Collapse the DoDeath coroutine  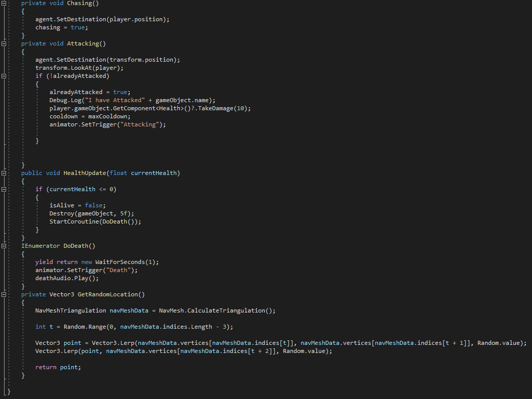coord(4,246)
